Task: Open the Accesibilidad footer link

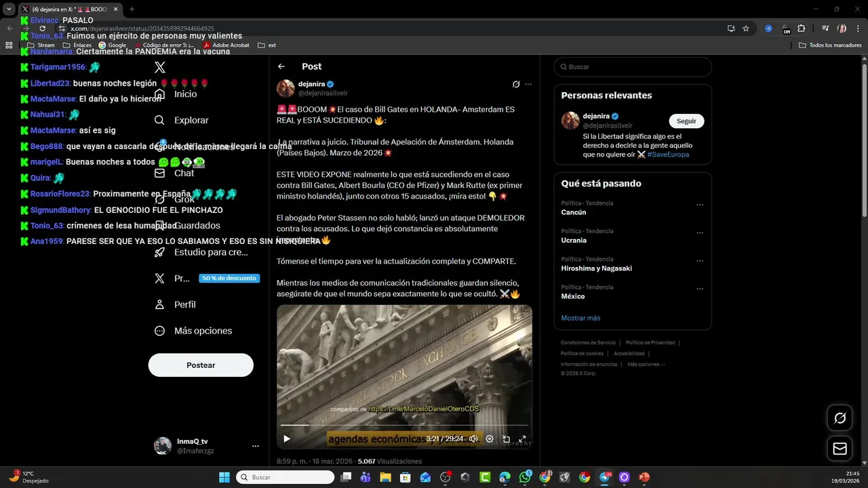Action: [629, 353]
